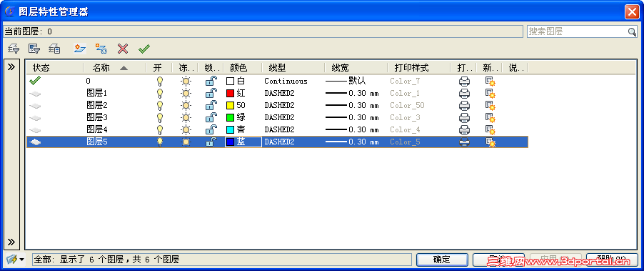Click new viewport freeze icon for 图层1
The height and width of the screenshot is (271, 644).
pyautogui.click(x=490, y=94)
